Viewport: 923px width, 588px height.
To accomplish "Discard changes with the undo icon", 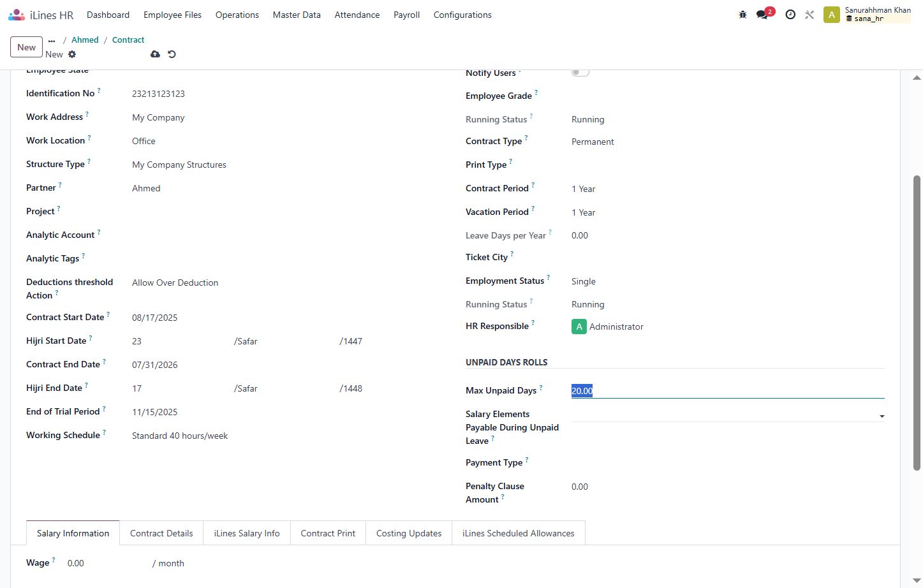I will [x=172, y=54].
